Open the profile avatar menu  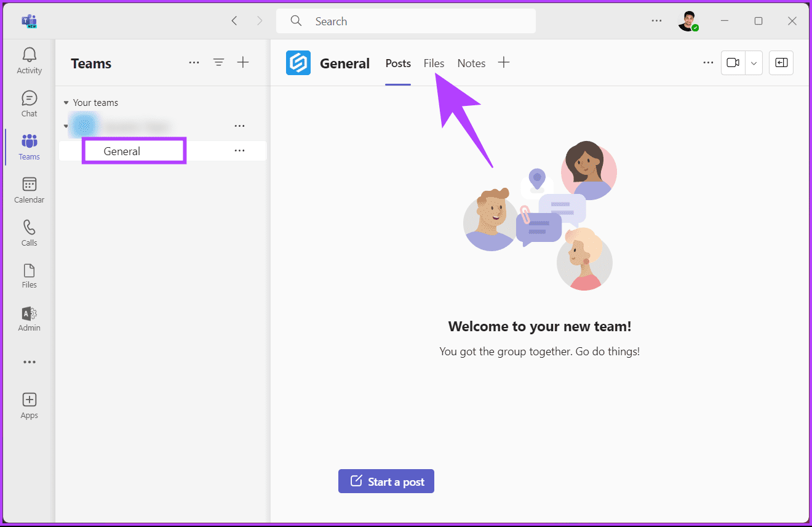coord(688,22)
